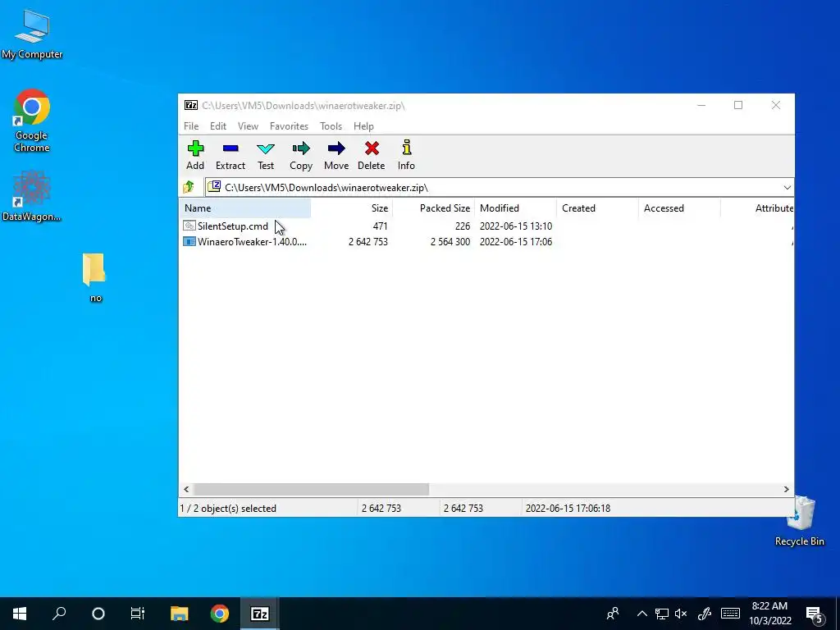840x630 pixels.
Task: Open the Edit menu
Action: point(218,126)
